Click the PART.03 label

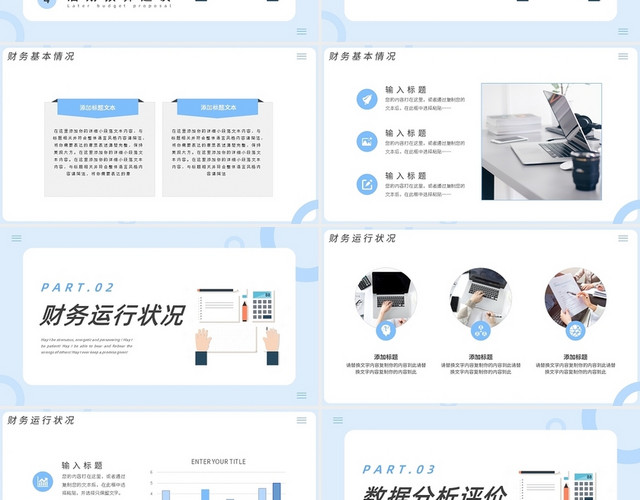pos(399,470)
